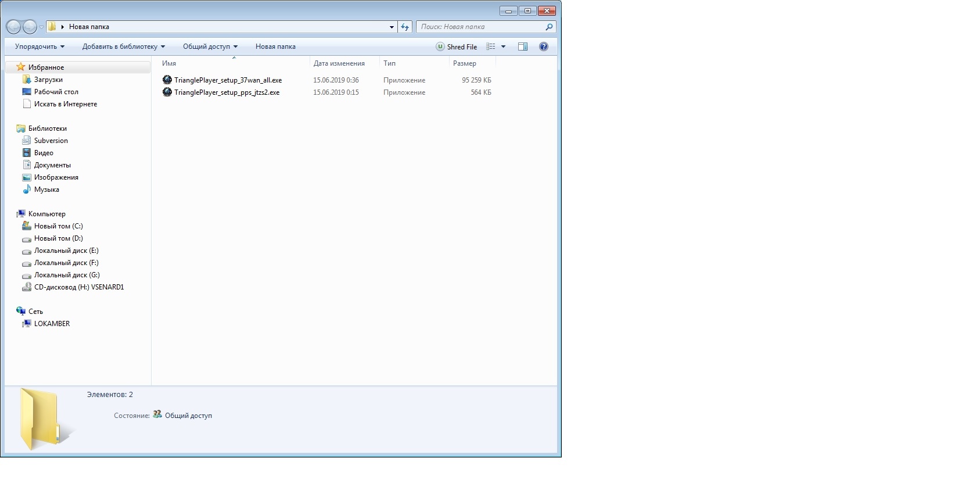This screenshot has width=980, height=479.
Task: Open the view options dropdown arrow
Action: tap(503, 47)
